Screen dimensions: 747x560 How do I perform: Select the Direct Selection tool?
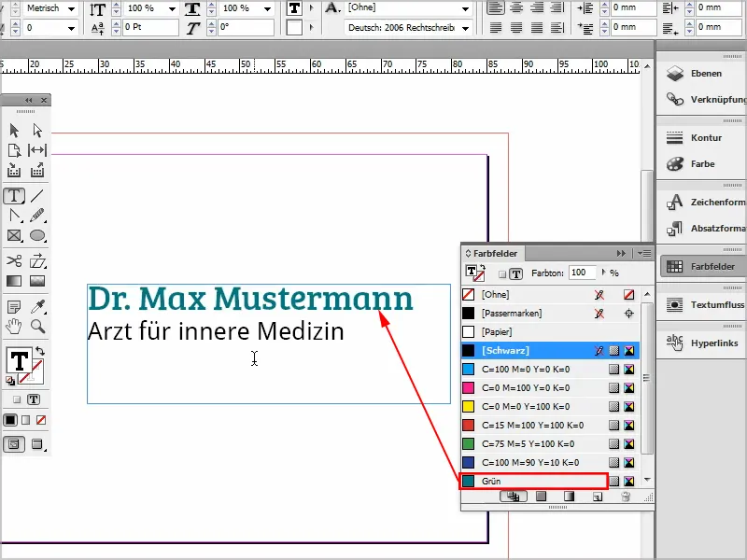point(37,130)
